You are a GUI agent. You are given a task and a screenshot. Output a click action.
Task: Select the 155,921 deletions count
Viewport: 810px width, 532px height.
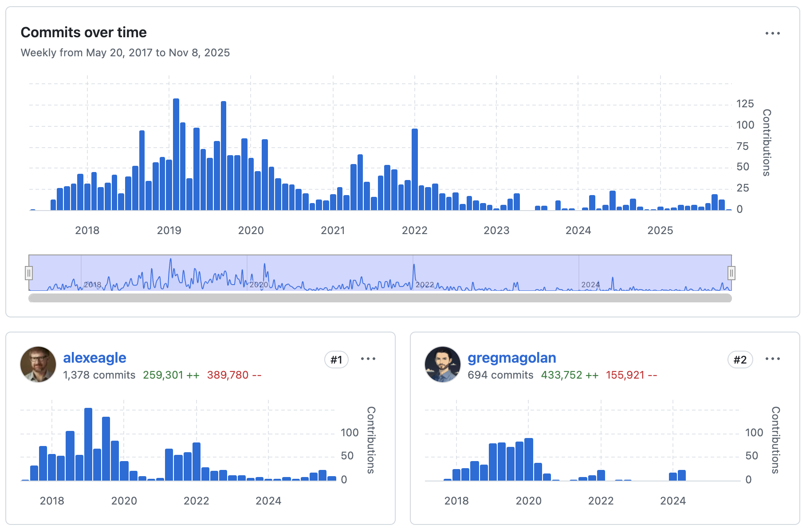tap(631, 375)
